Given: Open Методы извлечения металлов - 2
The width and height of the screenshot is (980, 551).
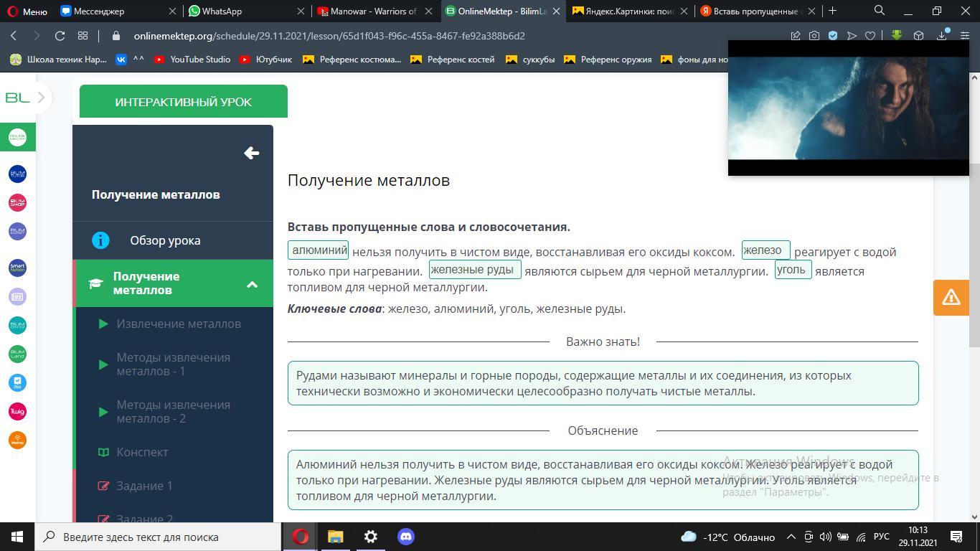Looking at the screenshot, I should pos(174,412).
